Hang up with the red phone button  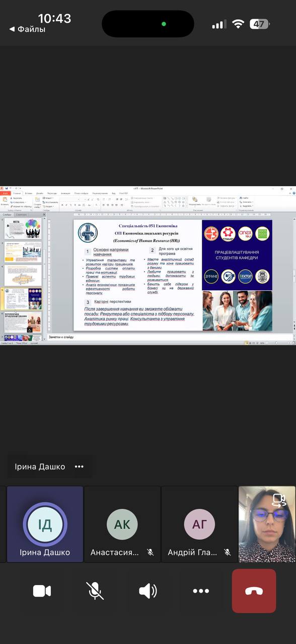254,591
